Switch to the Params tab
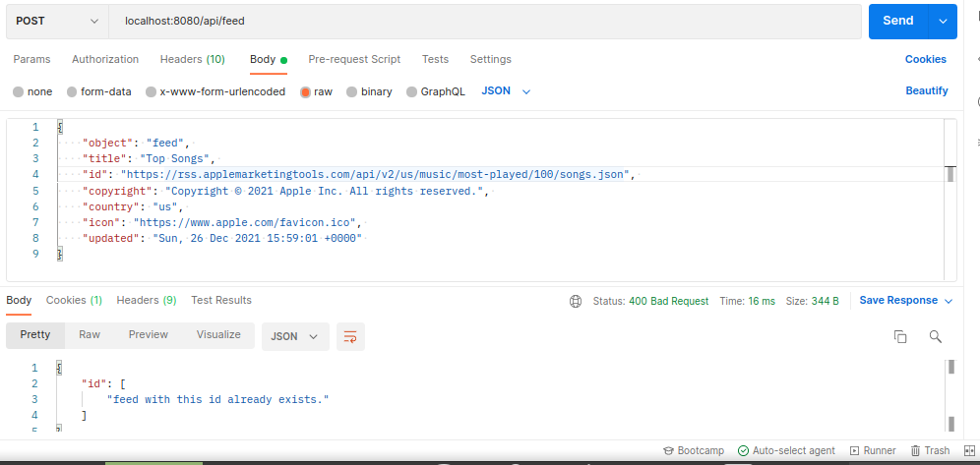980x465 pixels. [x=31, y=59]
